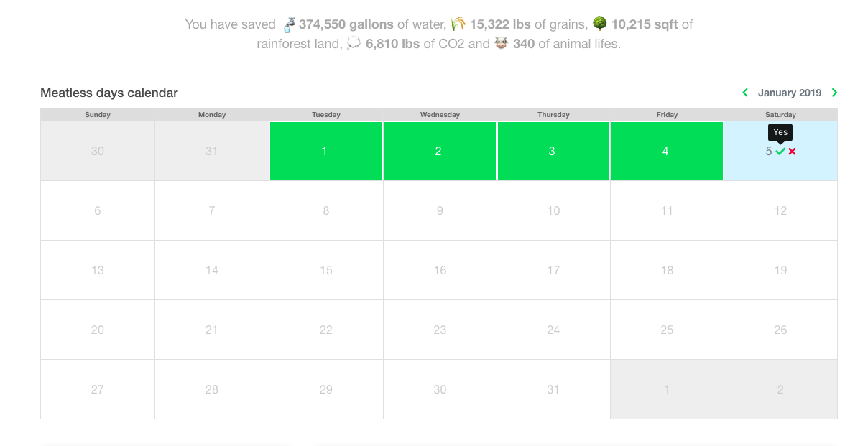Click the green checkmark on January 5
Viewport: 868px width, 446px height.
(x=780, y=152)
